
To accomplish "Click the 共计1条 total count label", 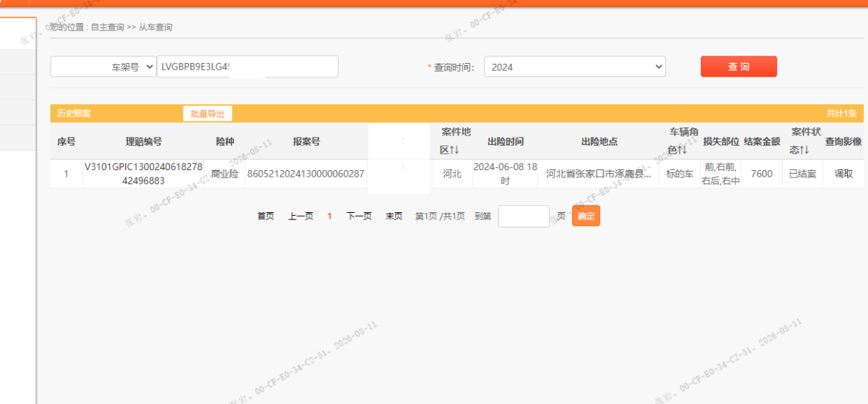I will (x=841, y=114).
